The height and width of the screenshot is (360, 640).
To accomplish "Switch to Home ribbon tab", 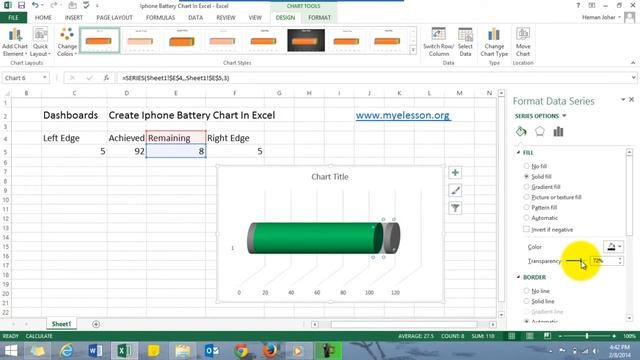I will tap(43, 18).
